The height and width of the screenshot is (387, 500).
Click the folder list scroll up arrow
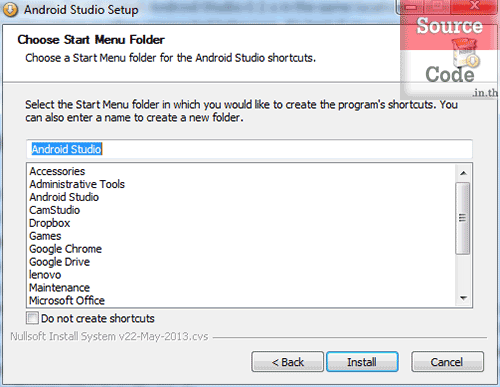[x=463, y=173]
